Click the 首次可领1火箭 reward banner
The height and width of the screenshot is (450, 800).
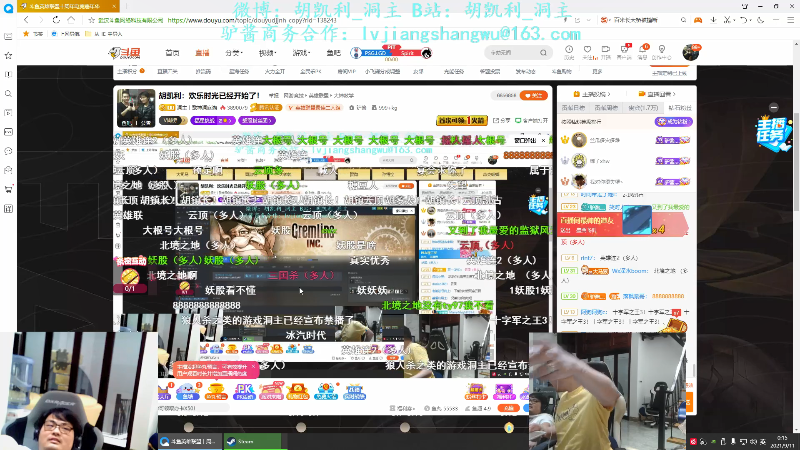tap(461, 120)
